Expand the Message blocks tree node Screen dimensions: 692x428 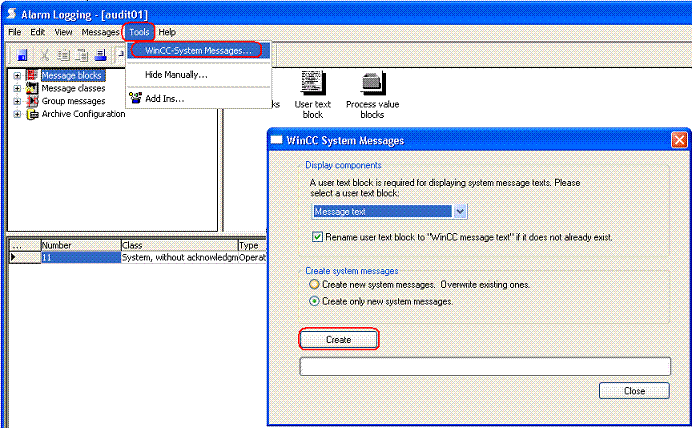coord(17,75)
